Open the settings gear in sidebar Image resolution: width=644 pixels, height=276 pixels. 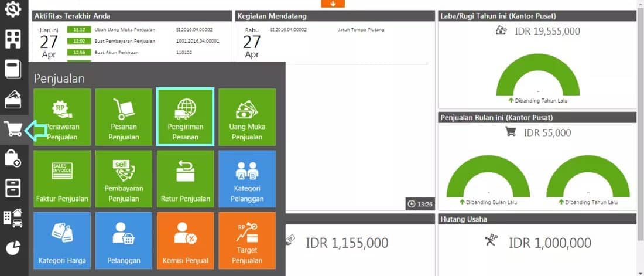coord(13,9)
